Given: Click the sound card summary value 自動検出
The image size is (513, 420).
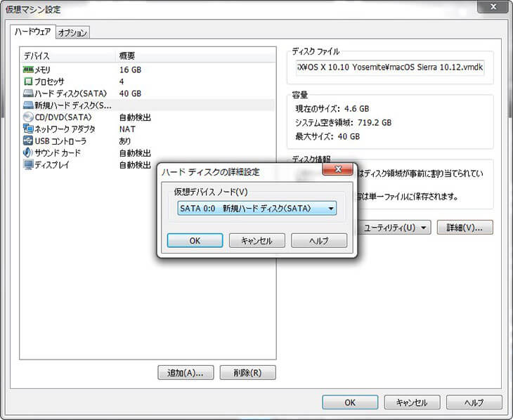Looking at the screenshot, I should (x=135, y=152).
